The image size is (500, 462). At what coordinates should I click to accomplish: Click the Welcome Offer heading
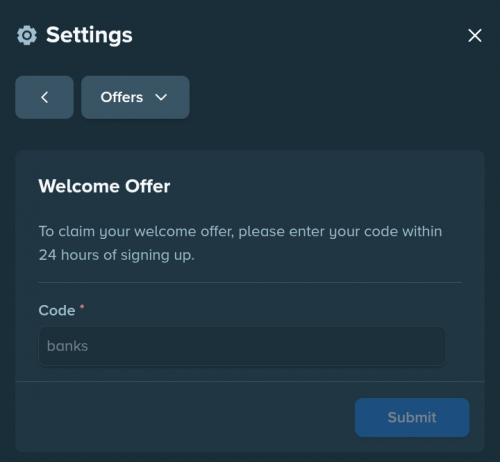tap(104, 186)
